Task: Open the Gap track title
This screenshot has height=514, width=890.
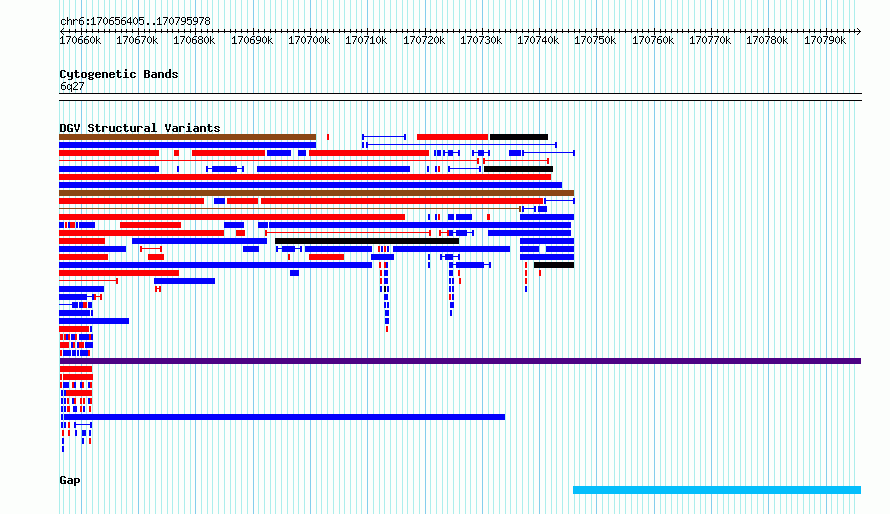Action: point(70,481)
